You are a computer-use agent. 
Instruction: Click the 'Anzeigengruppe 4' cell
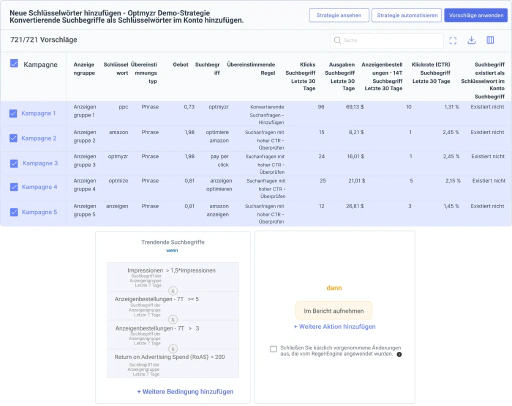[x=85, y=185]
